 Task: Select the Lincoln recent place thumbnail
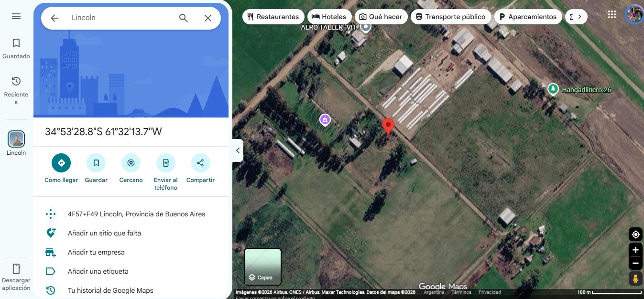click(x=16, y=139)
